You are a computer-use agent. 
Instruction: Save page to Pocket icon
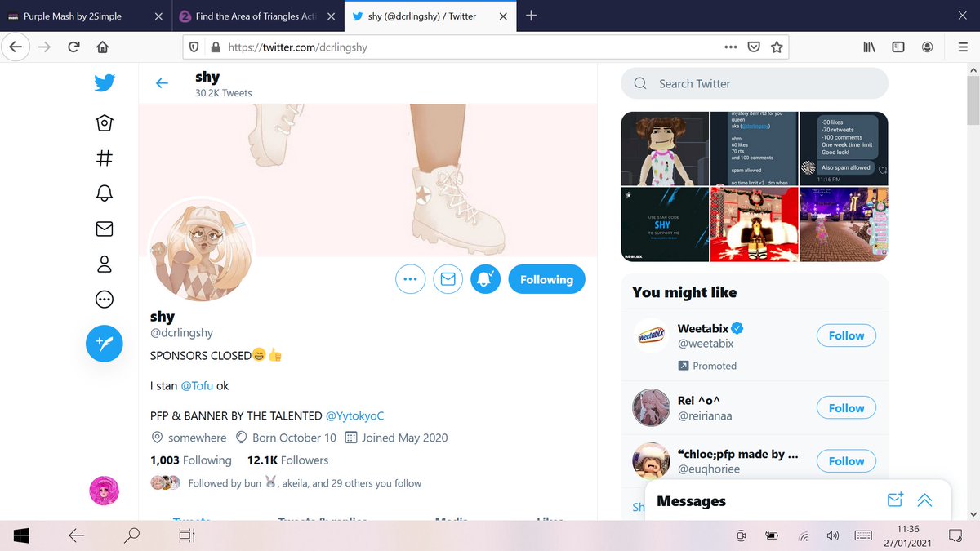[755, 47]
